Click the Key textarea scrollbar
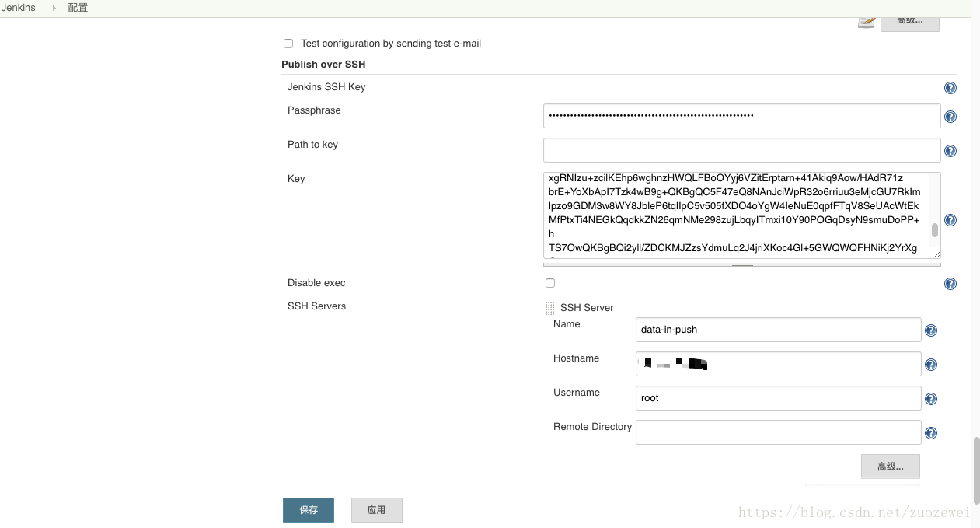 click(x=935, y=230)
